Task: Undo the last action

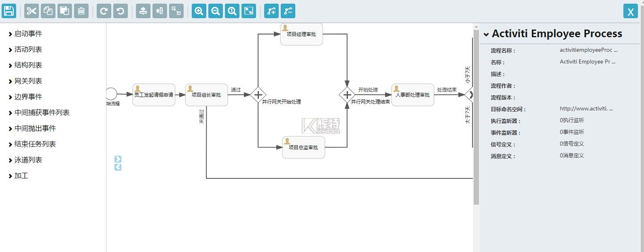Action: coord(121,11)
